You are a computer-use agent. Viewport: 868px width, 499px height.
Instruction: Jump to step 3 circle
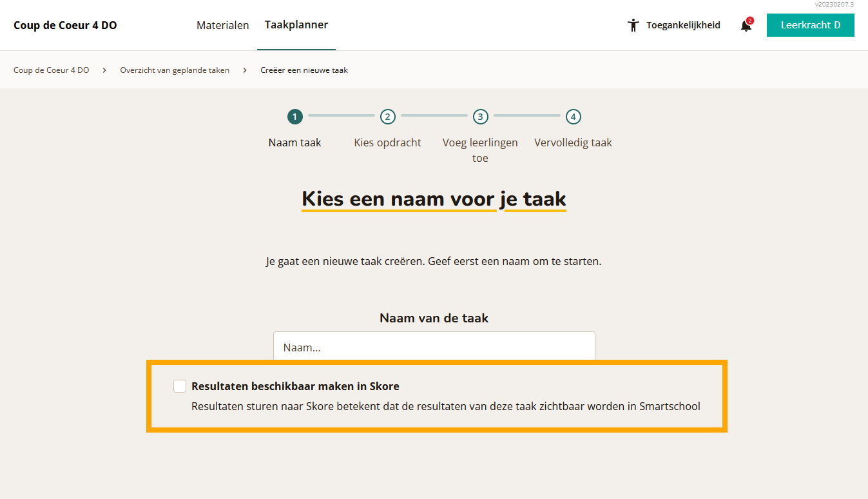coord(480,117)
